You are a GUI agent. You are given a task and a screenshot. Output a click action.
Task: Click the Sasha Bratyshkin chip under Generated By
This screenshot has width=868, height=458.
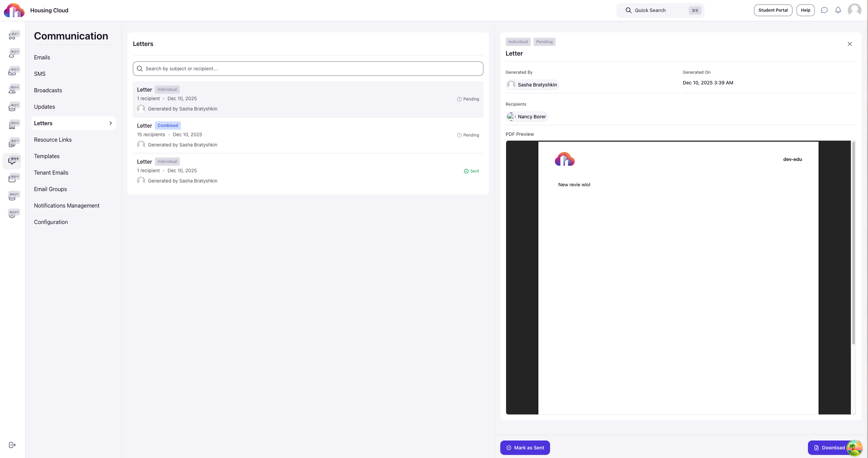pos(533,85)
